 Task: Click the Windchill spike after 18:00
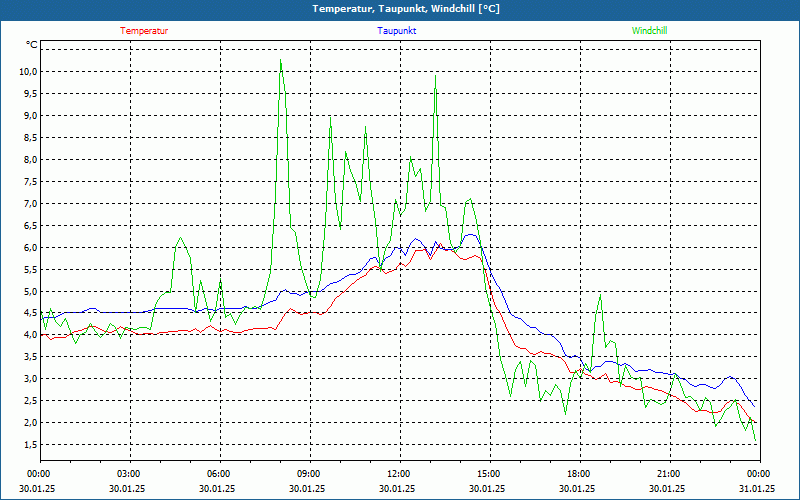[601, 294]
